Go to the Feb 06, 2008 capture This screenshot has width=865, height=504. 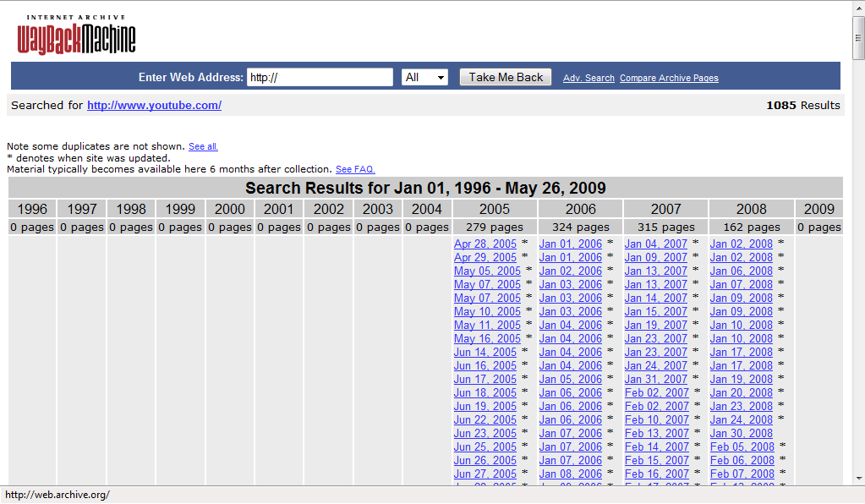(x=742, y=460)
